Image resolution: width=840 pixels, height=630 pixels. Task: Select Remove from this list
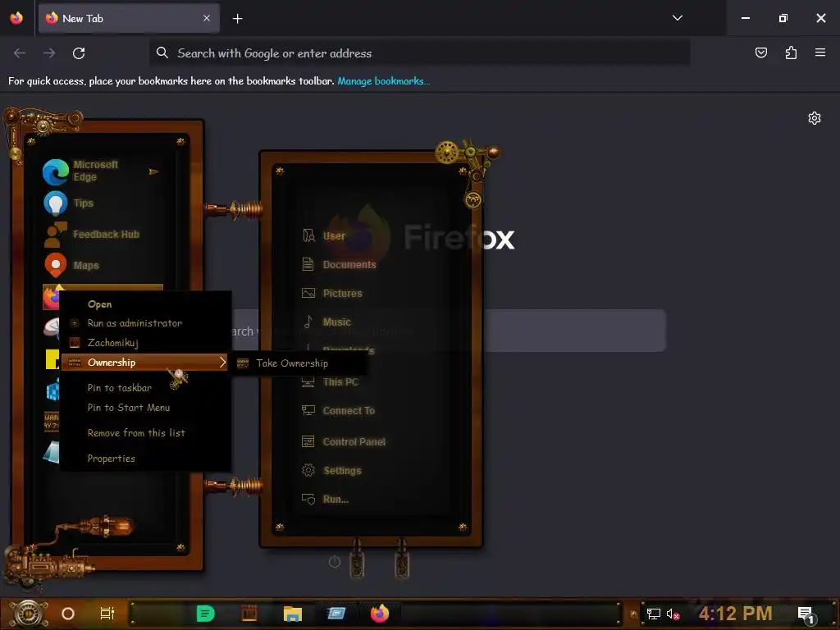coord(146,433)
